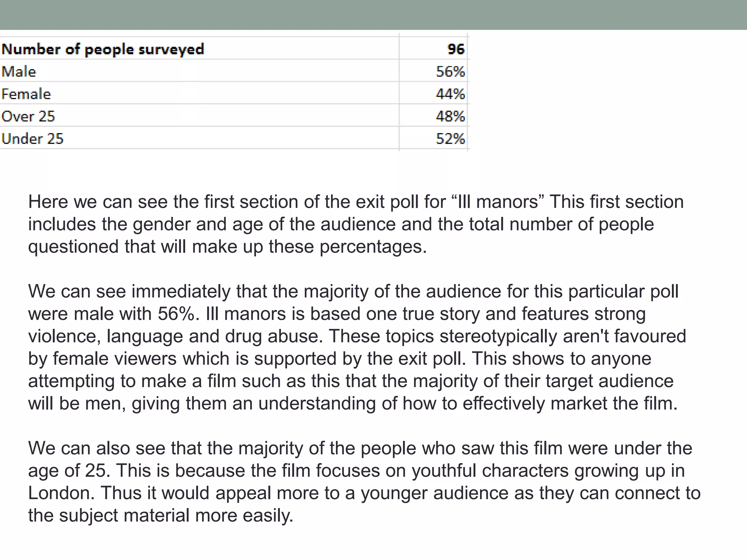
Task: Select the 44% value cell
Action: [x=450, y=94]
